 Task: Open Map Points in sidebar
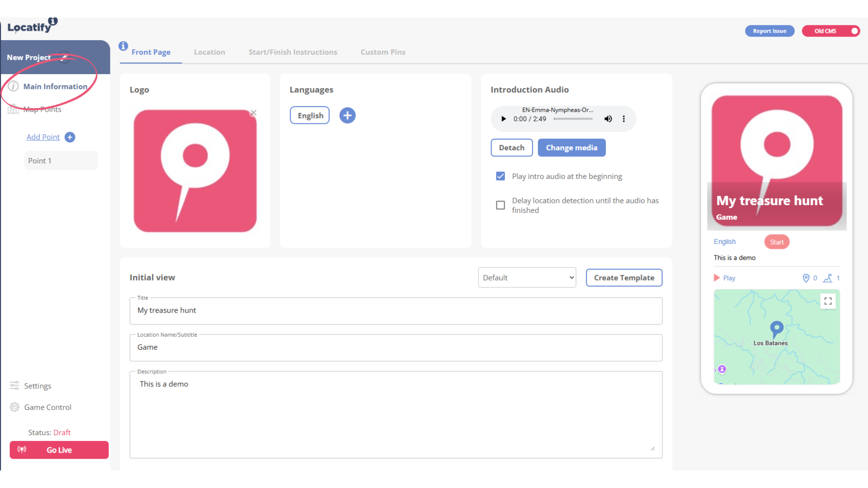coord(42,109)
